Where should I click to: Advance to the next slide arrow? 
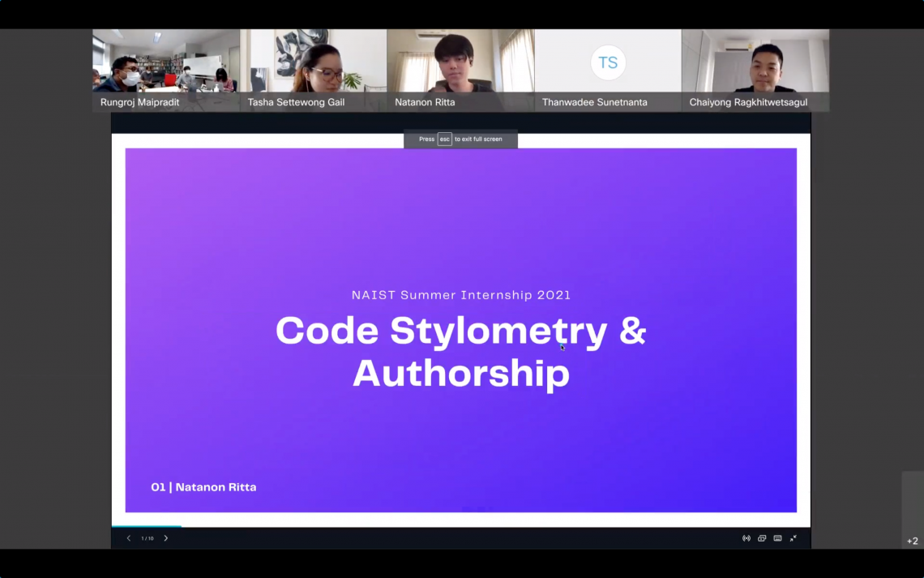166,538
